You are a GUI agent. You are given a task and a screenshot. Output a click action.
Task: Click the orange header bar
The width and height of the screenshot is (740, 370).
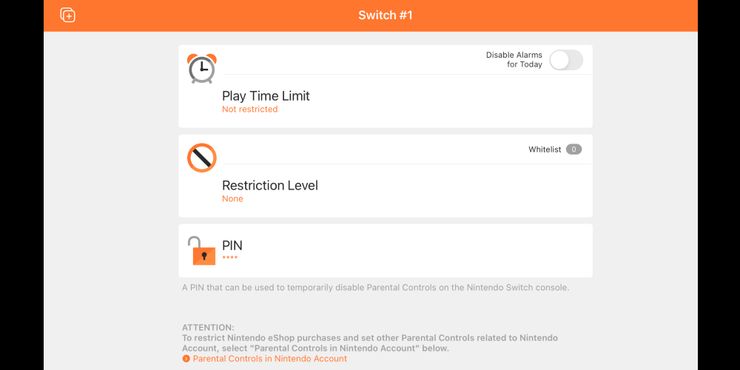370,16
